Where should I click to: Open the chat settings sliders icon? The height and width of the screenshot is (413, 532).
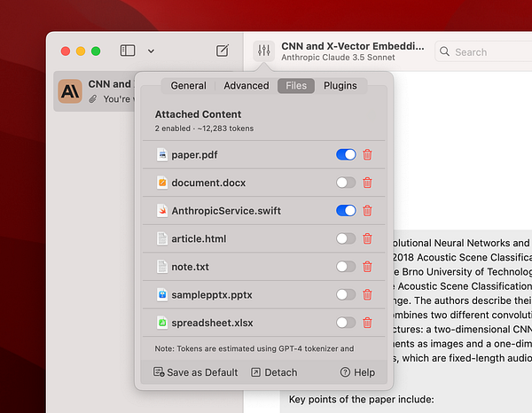coord(263,51)
